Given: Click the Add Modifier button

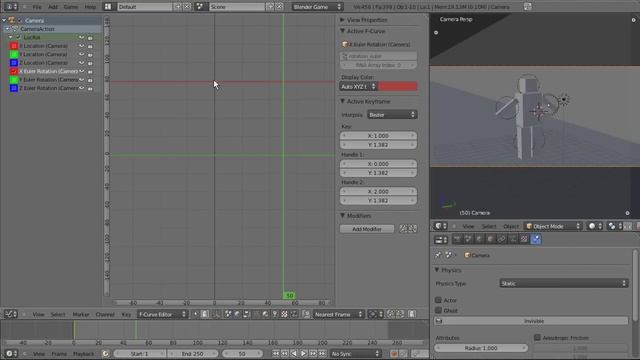Looking at the screenshot, I should tap(367, 229).
